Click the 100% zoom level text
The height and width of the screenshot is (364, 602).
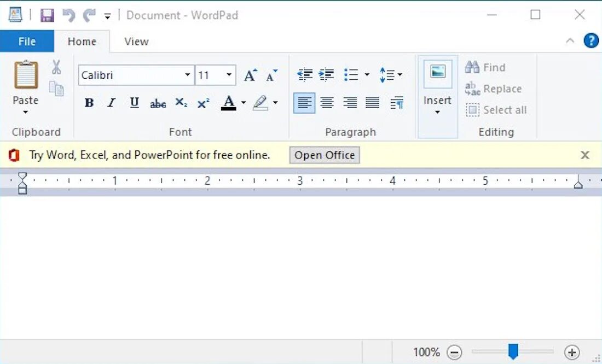(426, 352)
